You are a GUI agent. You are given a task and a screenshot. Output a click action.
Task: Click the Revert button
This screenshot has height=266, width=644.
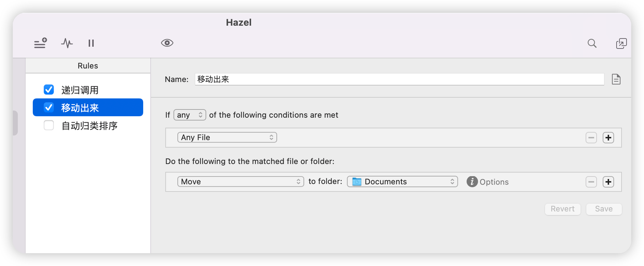pos(562,209)
